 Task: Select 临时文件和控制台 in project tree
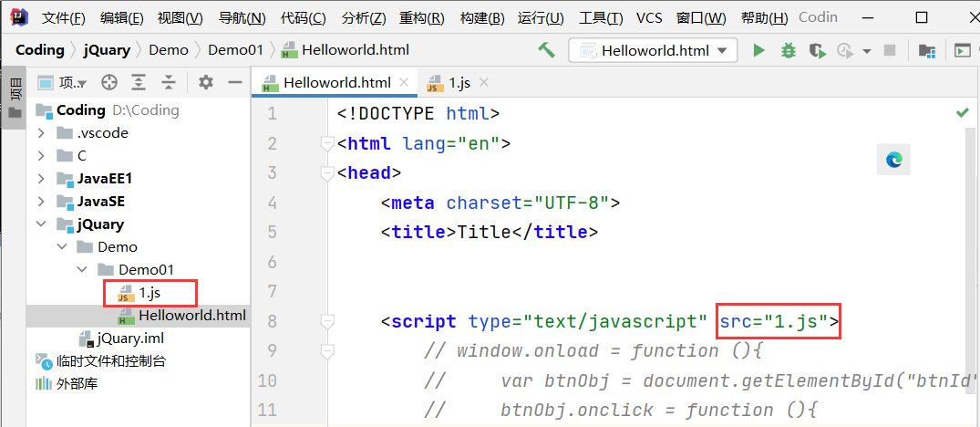point(139,360)
